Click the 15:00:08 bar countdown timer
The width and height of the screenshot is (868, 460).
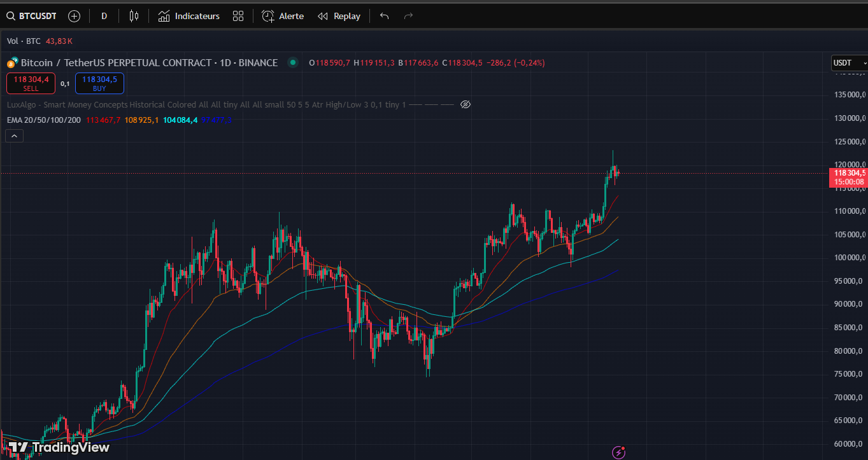point(850,182)
